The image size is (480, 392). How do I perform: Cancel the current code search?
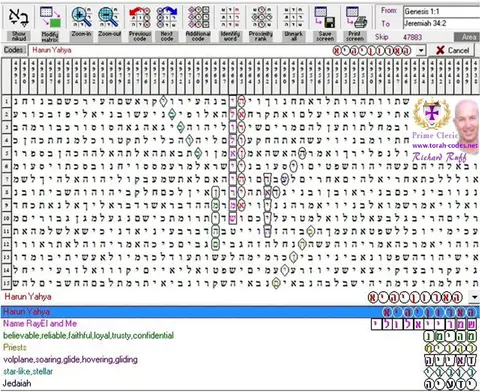coord(453,50)
